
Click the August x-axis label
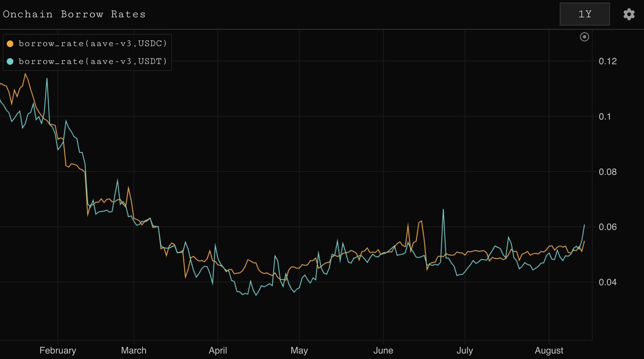550,351
